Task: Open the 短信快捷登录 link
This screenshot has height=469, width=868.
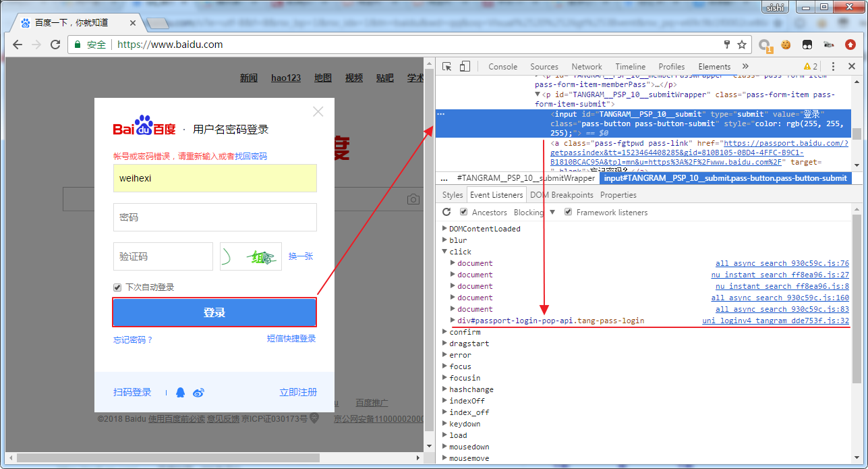Action: [291, 338]
